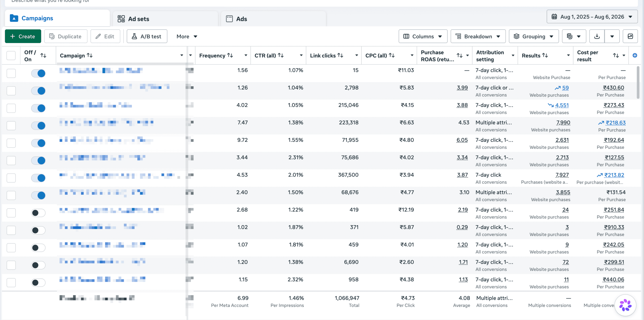Screen dimensions: 644x320
Task: Click the total link clicks value 1,066,947
Action: (347, 298)
